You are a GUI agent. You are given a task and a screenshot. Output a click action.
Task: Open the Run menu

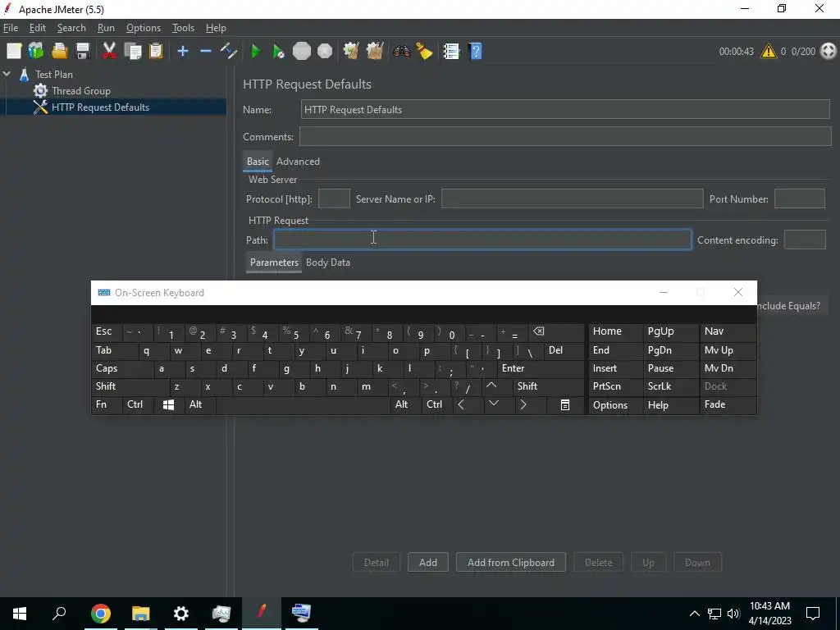click(x=106, y=28)
